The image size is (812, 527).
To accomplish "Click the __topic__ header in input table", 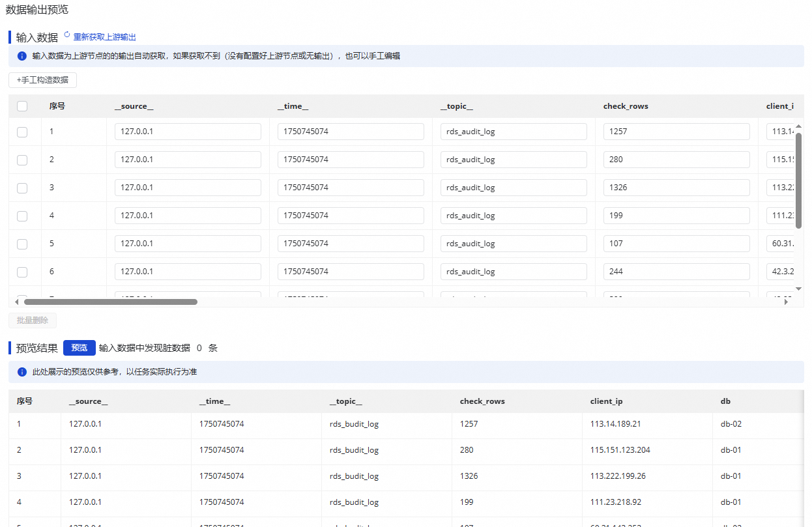I will click(x=457, y=106).
